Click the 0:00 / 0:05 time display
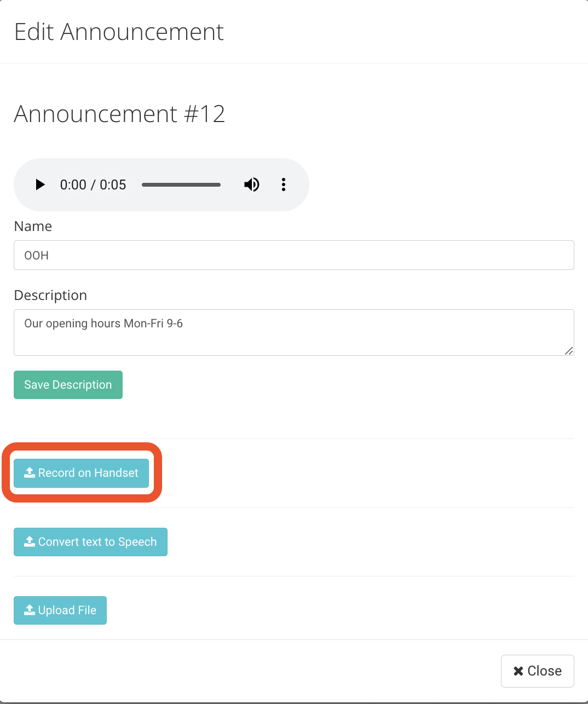 point(93,184)
